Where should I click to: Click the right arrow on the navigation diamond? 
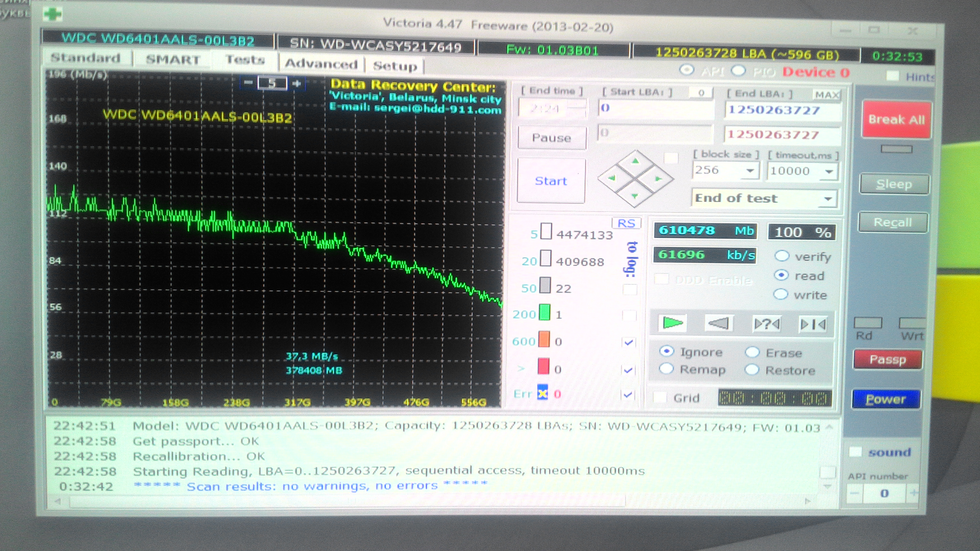click(x=658, y=178)
